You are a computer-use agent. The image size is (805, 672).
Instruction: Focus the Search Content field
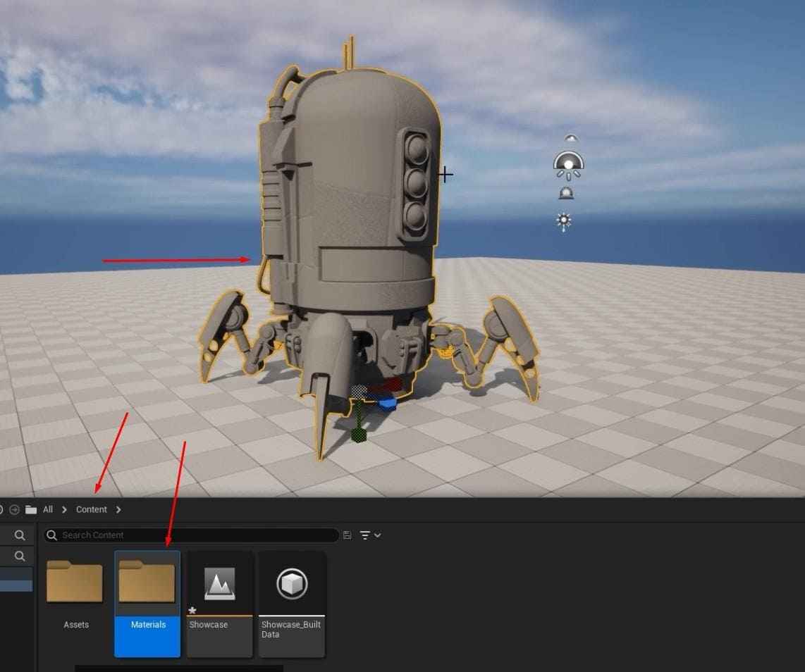pos(191,535)
